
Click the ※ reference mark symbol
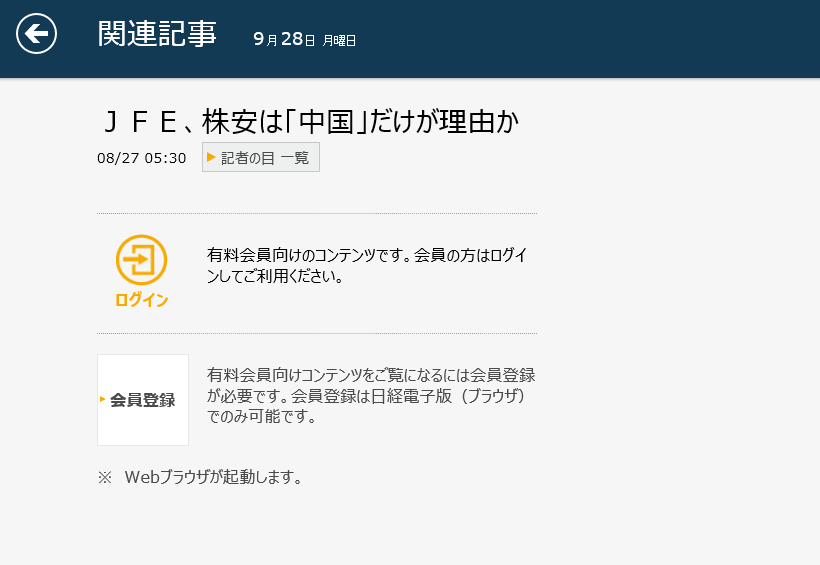[105, 477]
